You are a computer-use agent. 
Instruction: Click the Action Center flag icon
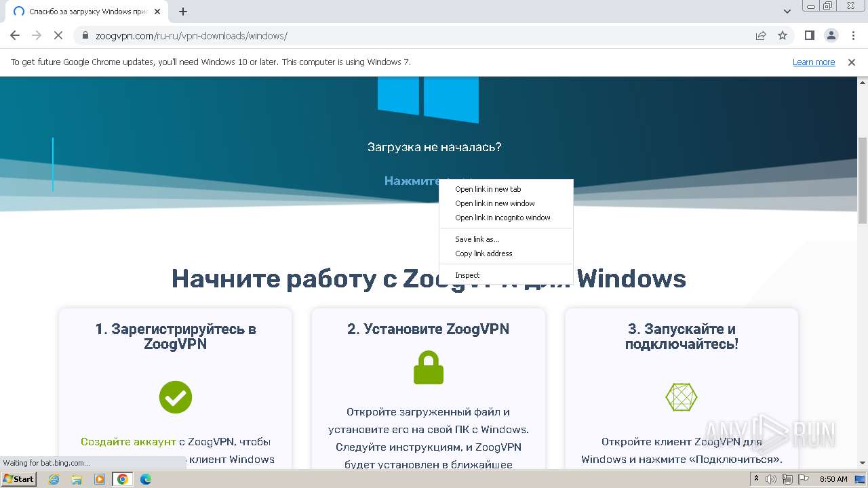(804, 479)
